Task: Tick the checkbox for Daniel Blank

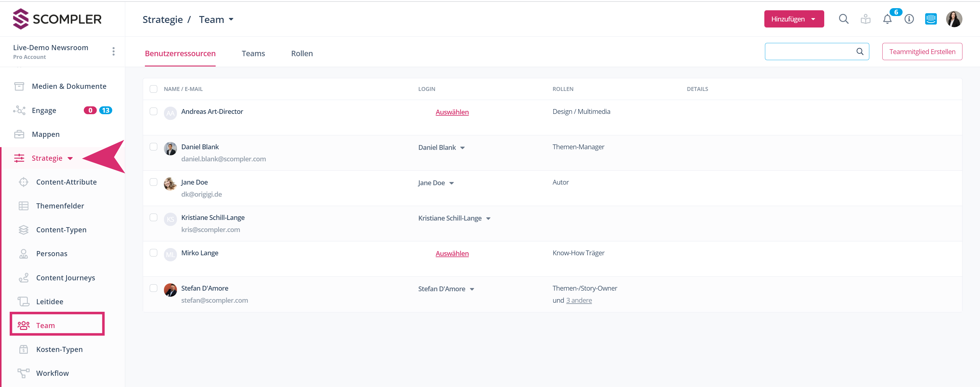Action: (153, 147)
